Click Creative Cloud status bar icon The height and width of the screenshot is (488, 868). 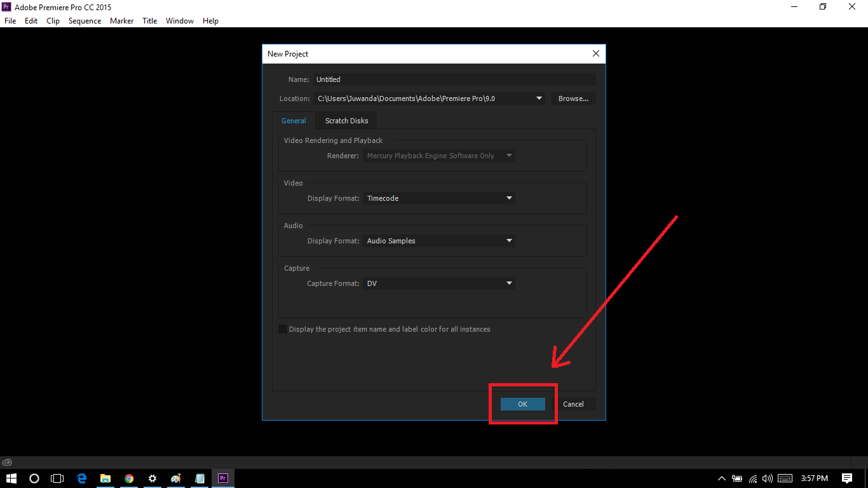click(x=7, y=463)
